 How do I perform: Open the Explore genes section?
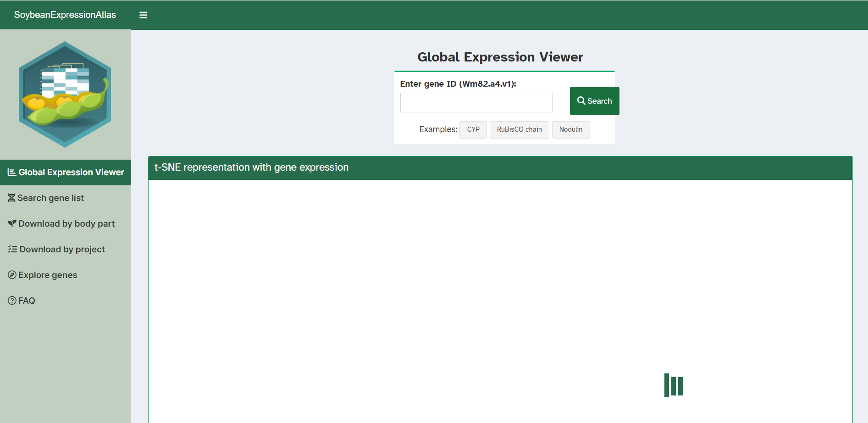(x=48, y=275)
